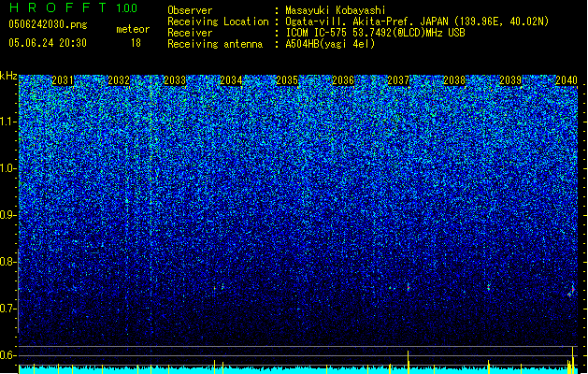The height and width of the screenshot is (374, 588).
Task: Click the meteor echo near 2040
Action: click(x=571, y=291)
